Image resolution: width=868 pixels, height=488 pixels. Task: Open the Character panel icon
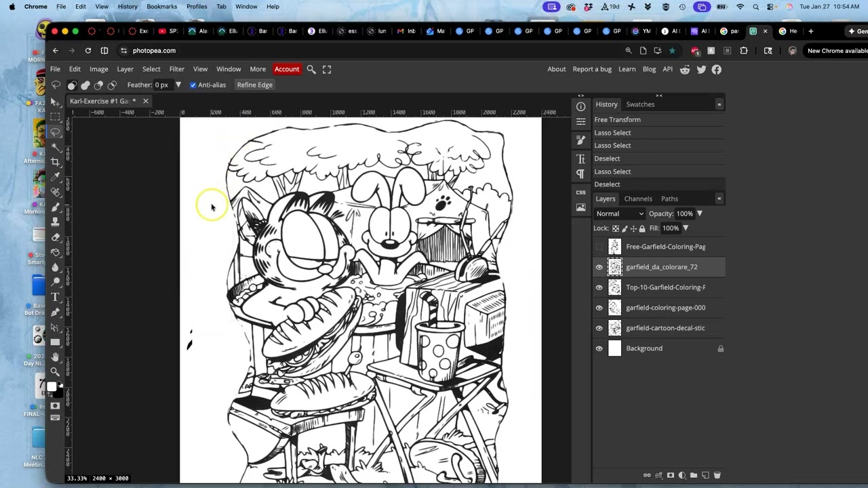click(x=580, y=159)
